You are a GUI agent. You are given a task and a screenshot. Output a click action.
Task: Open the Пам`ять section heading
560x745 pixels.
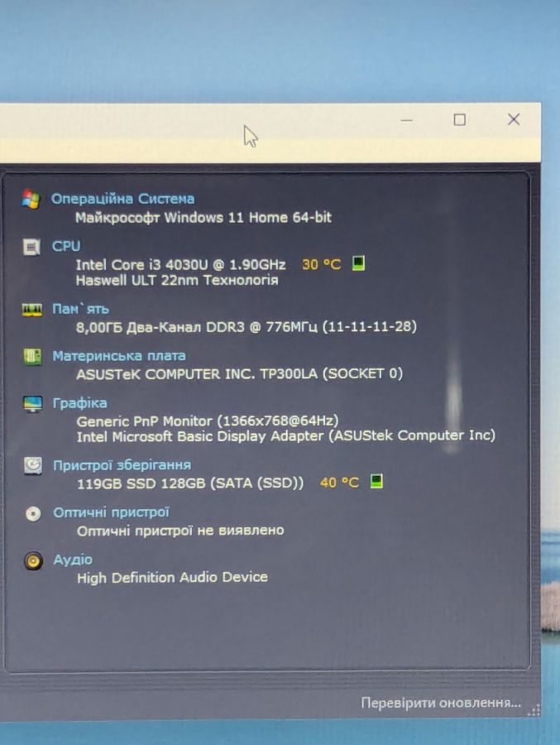[80, 309]
